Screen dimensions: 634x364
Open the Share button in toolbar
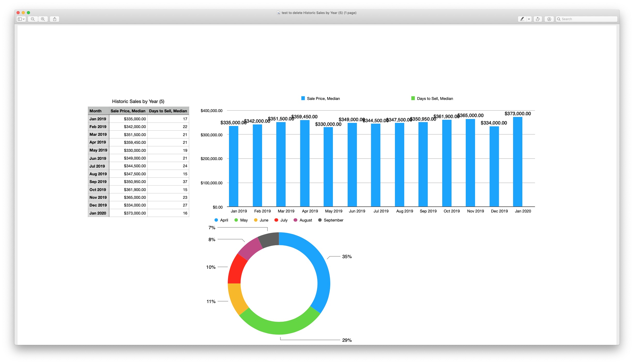[55, 19]
